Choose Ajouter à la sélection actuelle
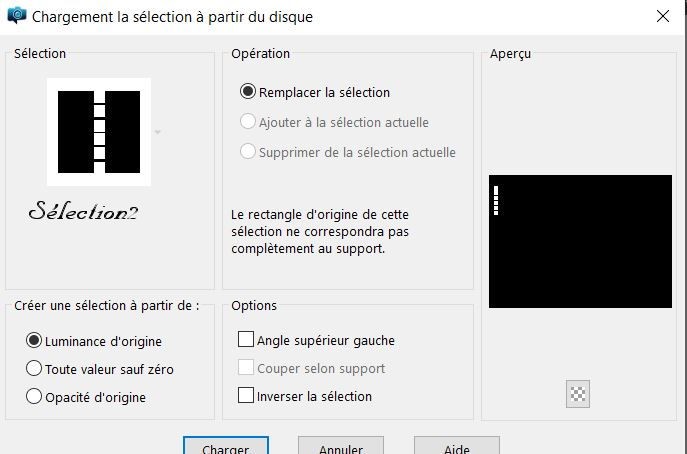This screenshot has width=687, height=454. (x=249, y=122)
